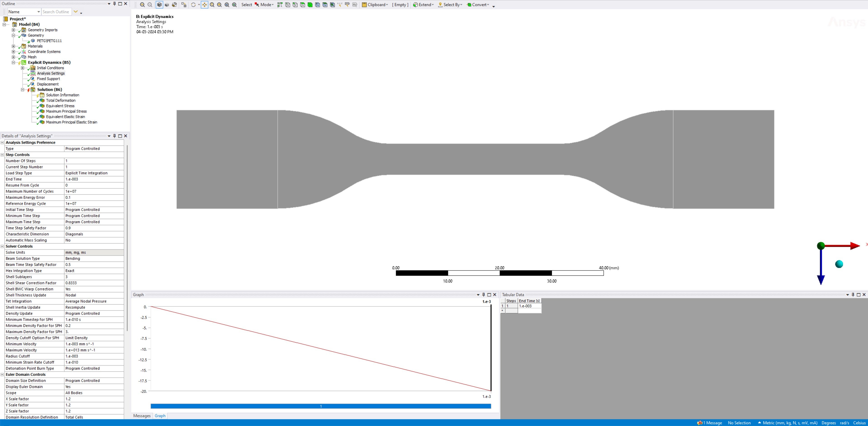This screenshot has width=868, height=426.
Task: Select the Body selection filter icon
Action: click(310, 5)
